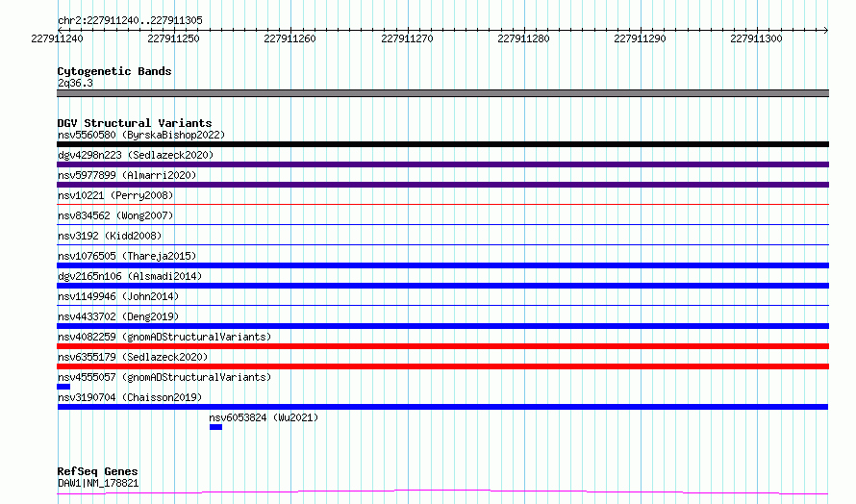Click ruler position 227911290
This screenshot has height=504, width=856.
click(x=640, y=38)
